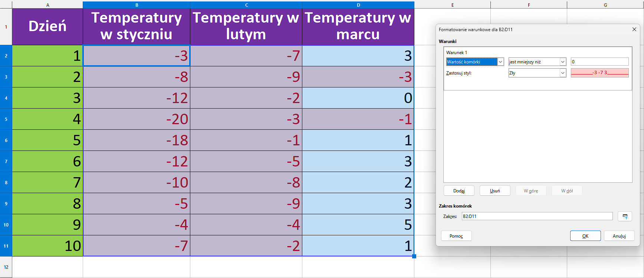The width and height of the screenshot is (644, 278).
Task: Click the range shrink icon beside Zakres
Action: coord(625,216)
